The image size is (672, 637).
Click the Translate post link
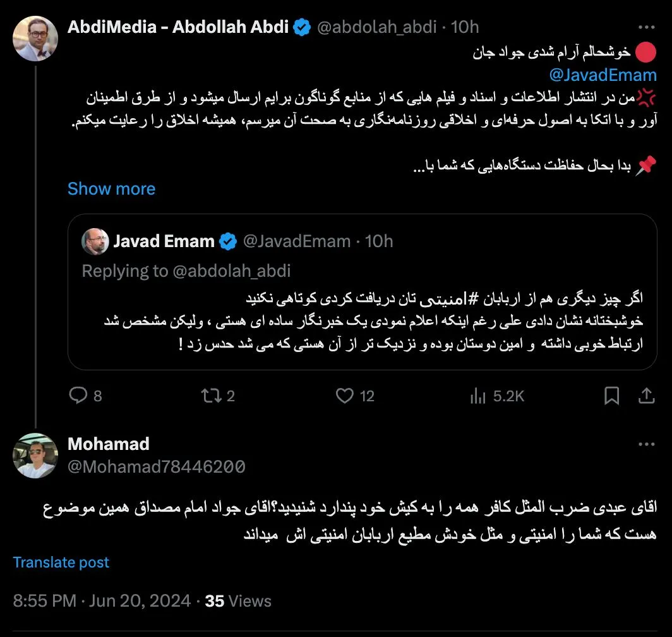click(x=61, y=562)
